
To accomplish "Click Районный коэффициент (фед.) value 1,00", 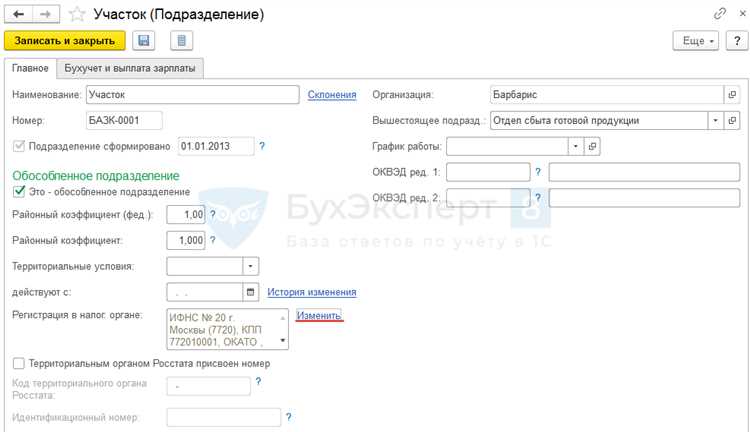I will pyautogui.click(x=186, y=214).
